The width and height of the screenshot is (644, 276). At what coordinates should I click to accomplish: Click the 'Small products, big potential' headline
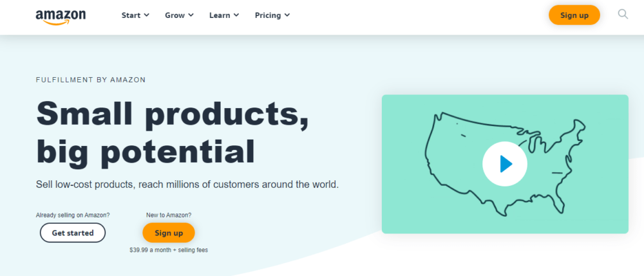point(172,132)
